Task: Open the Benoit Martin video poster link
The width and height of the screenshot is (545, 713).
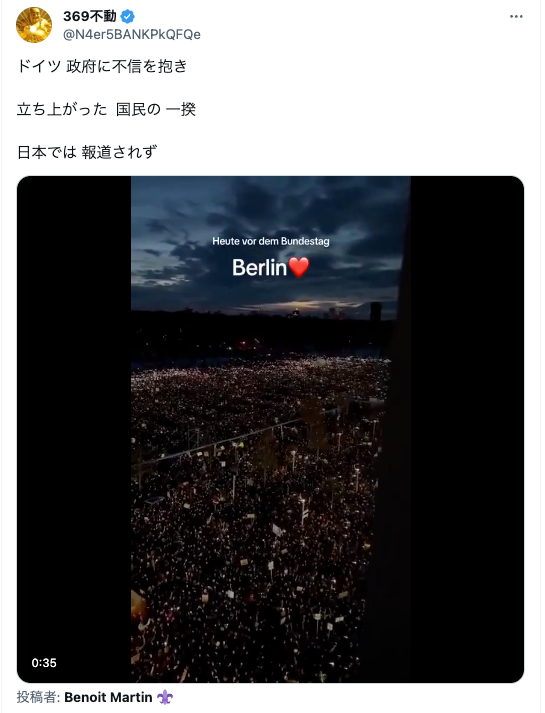Action: (x=108, y=697)
